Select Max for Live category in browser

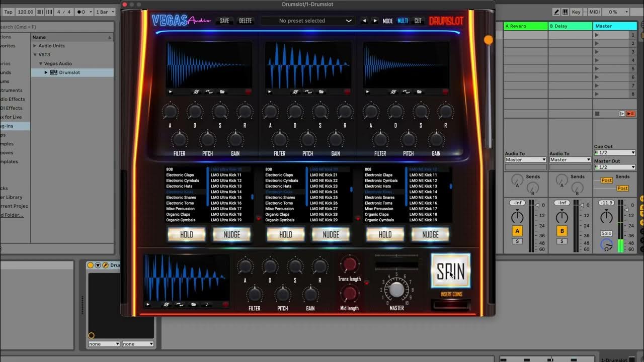point(13,117)
